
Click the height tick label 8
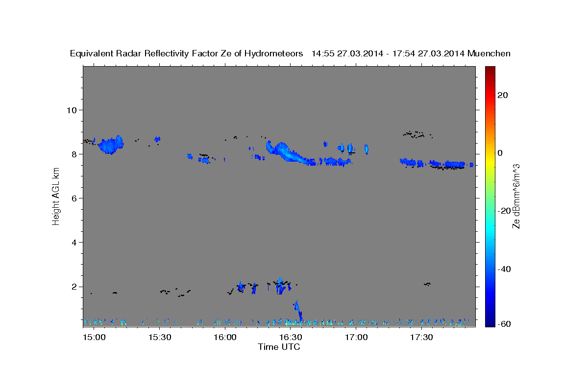(73, 154)
